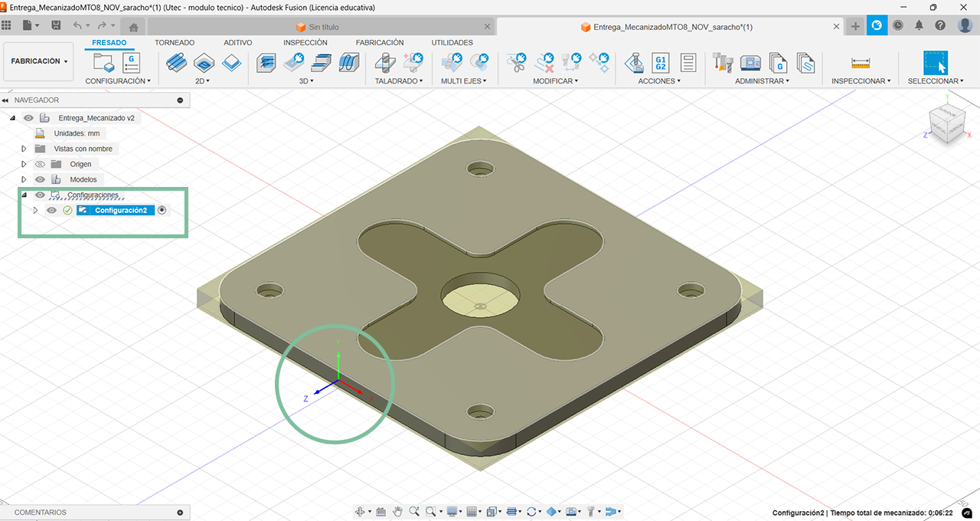980x521 pixels.
Task: Click the Look At icon in navigation bar
Action: click(x=381, y=511)
